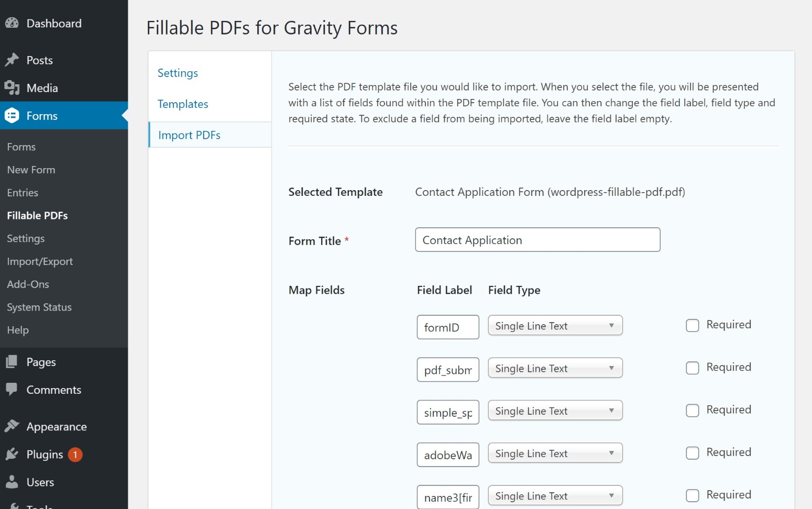Click the Posts pushpin icon

pyautogui.click(x=13, y=60)
